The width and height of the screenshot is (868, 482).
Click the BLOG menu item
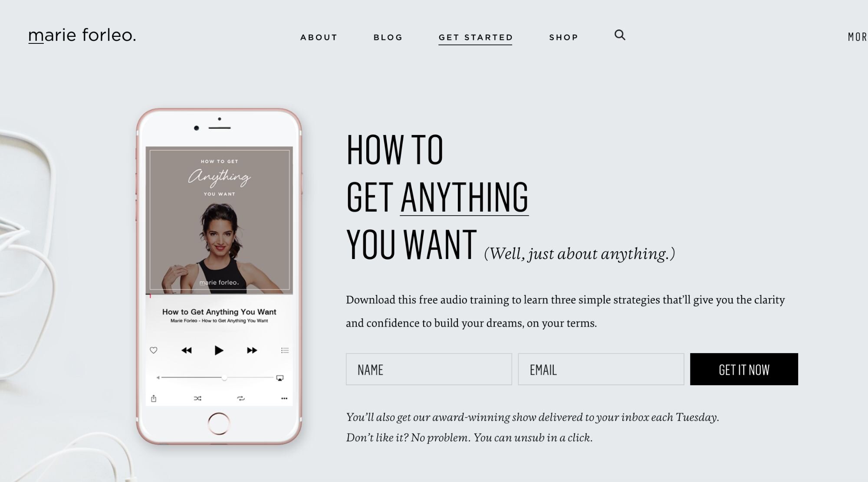[x=388, y=37]
